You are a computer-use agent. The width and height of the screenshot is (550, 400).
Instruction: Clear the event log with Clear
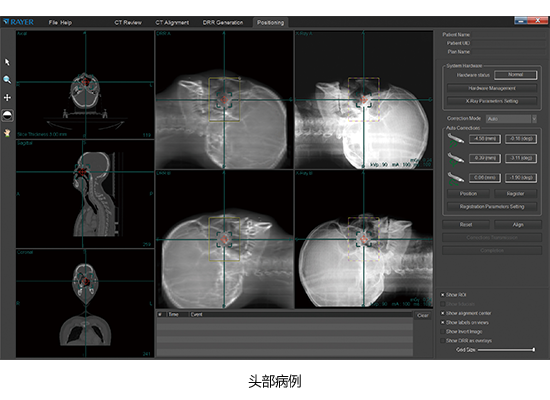click(423, 315)
